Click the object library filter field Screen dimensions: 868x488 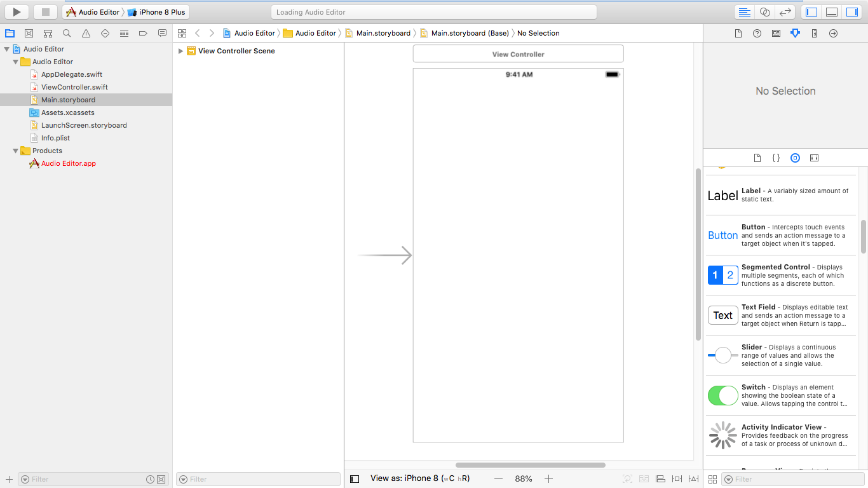[794, 478]
